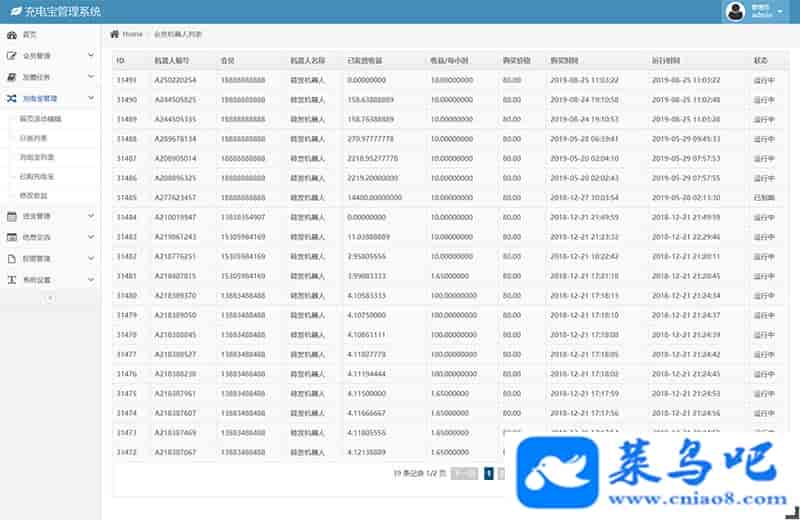
Task: Open the first submenu item under 充电宝管理
Action: click(x=40, y=119)
